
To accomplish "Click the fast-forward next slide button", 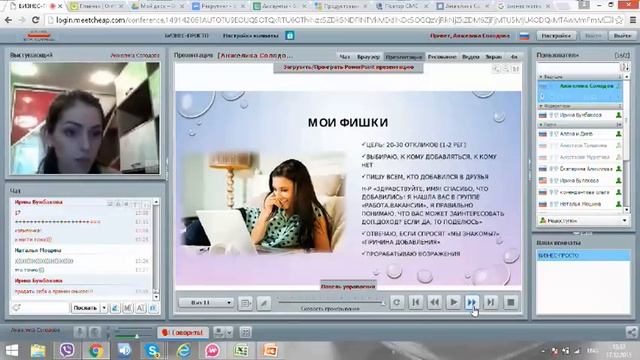I will [x=472, y=302].
